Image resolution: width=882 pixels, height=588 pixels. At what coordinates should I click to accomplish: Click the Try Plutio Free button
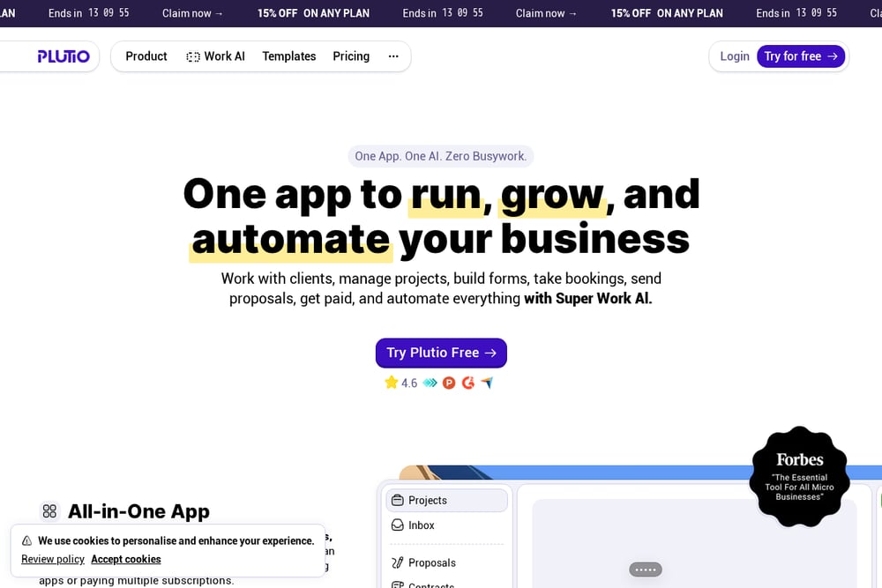(x=441, y=353)
